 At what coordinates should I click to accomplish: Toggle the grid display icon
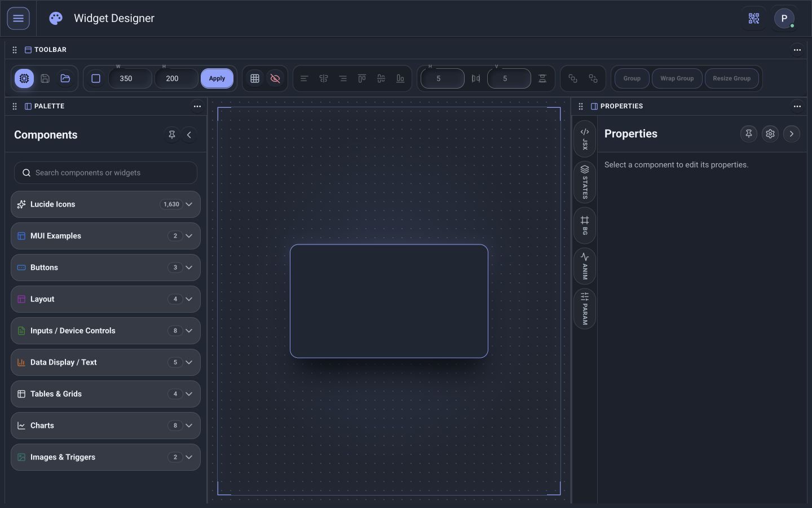click(255, 78)
